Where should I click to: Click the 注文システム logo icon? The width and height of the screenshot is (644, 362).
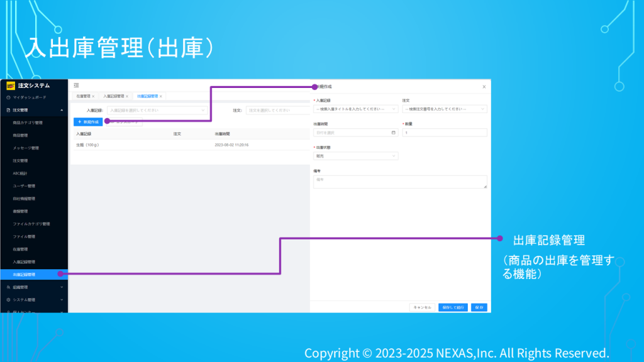(11, 85)
